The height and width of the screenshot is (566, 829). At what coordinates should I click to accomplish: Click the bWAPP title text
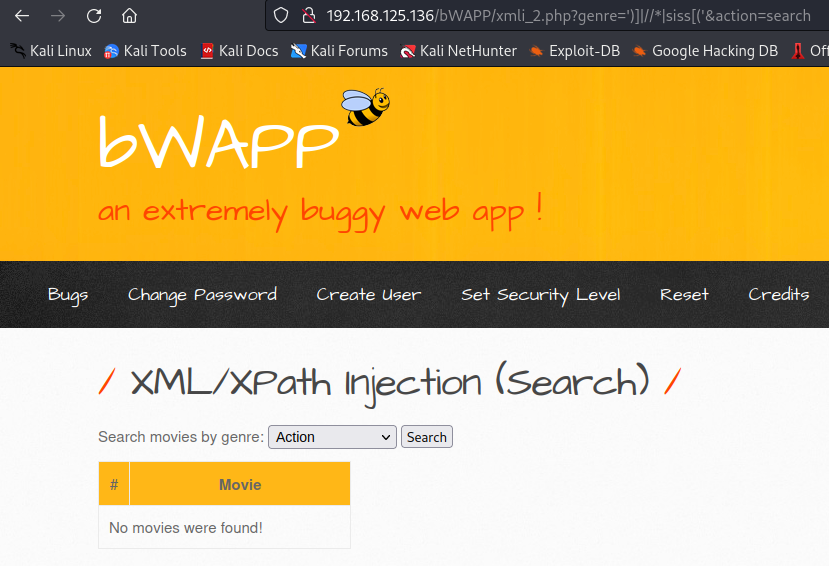(x=219, y=142)
